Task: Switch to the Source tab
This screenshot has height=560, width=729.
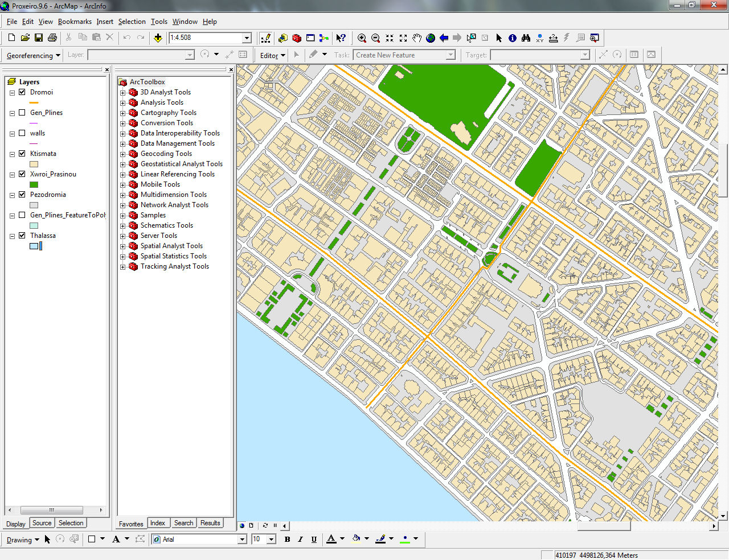Action: coord(42,523)
